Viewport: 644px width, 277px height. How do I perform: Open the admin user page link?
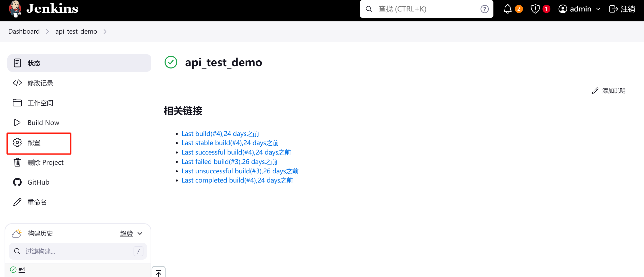point(580,9)
